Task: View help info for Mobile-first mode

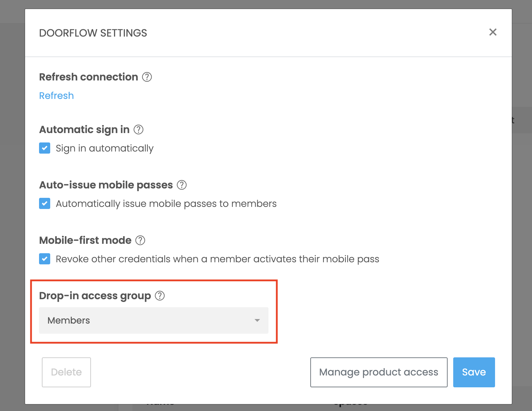Action: [x=140, y=240]
